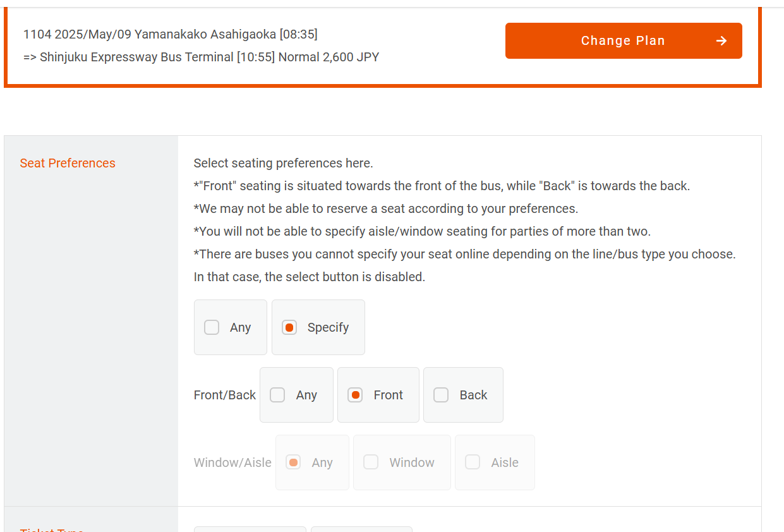Viewport: 784px width, 532px height.
Task: Click the "Select seating preferences here." text
Action: [x=283, y=163]
